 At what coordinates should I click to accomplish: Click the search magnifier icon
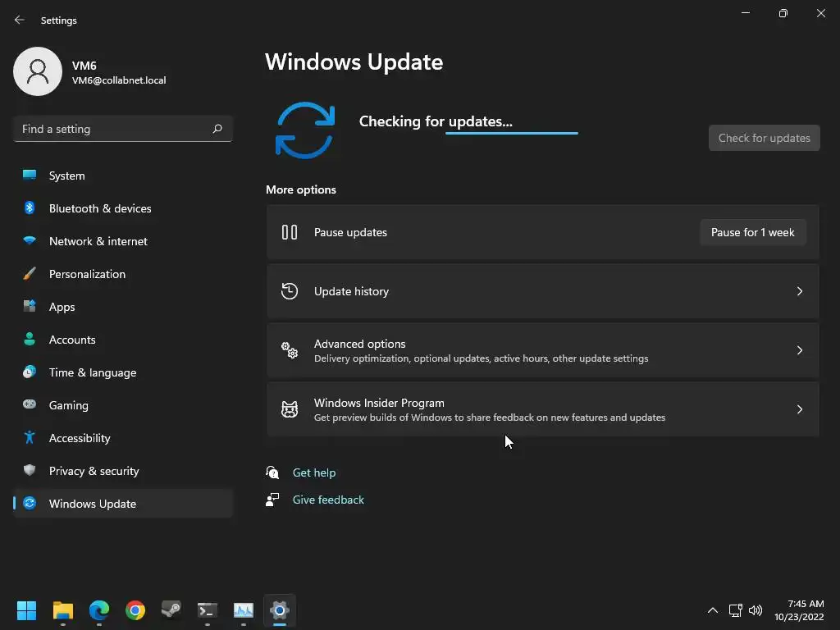point(217,129)
